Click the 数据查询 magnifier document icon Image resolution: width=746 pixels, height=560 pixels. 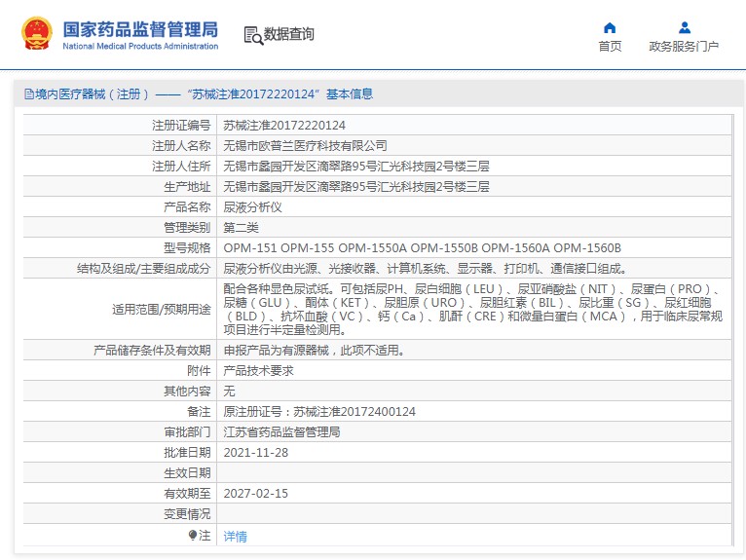tap(253, 35)
